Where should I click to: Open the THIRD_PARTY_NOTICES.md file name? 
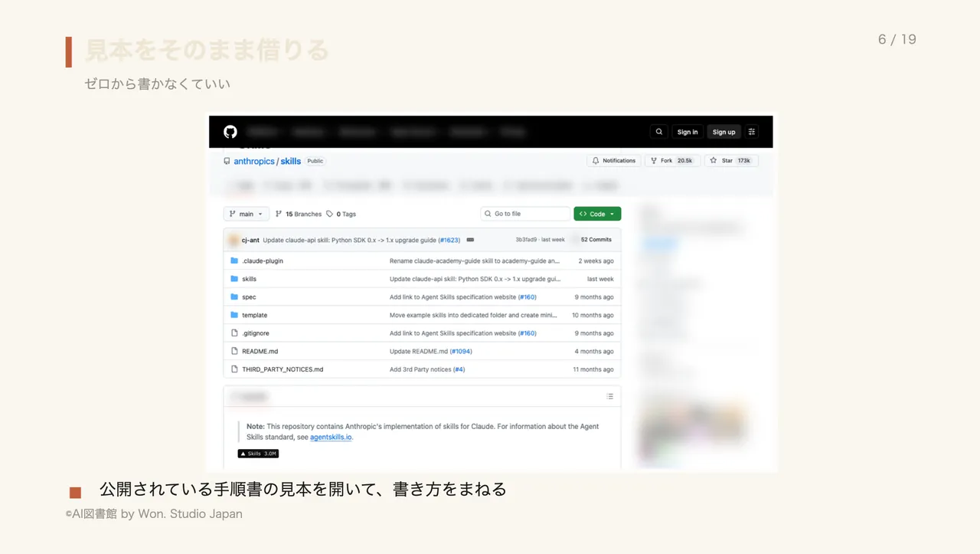[283, 369]
